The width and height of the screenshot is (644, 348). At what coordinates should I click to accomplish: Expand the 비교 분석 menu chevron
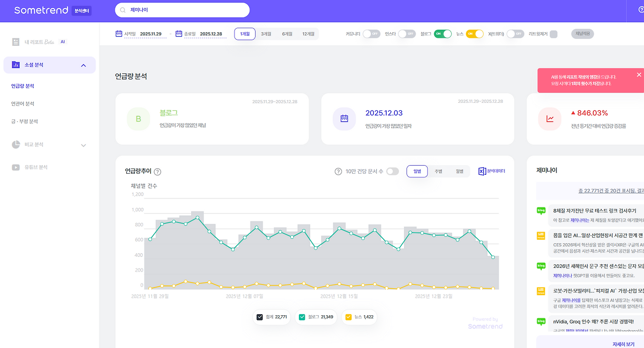click(x=84, y=146)
